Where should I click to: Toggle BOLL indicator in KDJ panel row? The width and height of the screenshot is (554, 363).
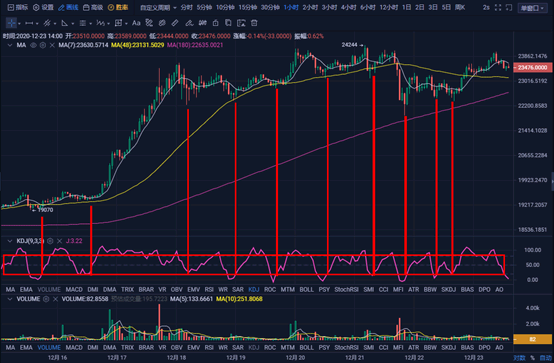(x=307, y=289)
